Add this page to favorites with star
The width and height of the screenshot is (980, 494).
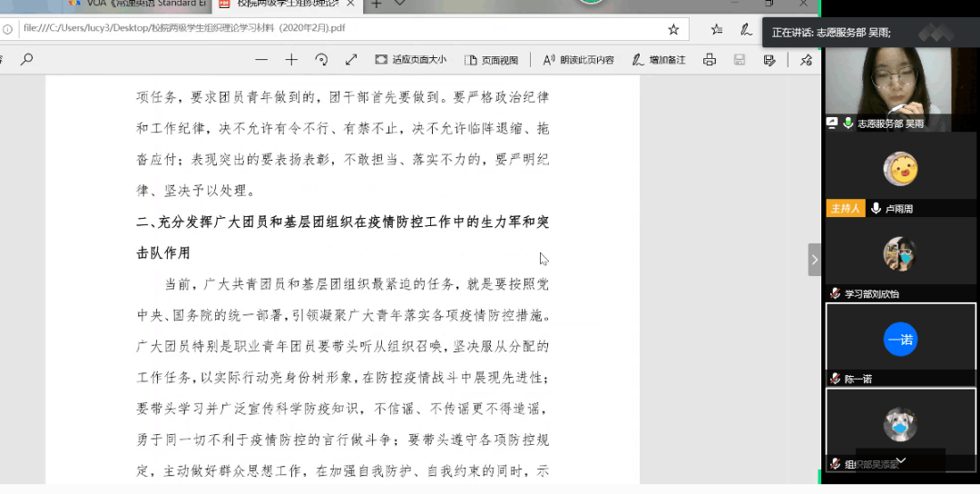(673, 29)
